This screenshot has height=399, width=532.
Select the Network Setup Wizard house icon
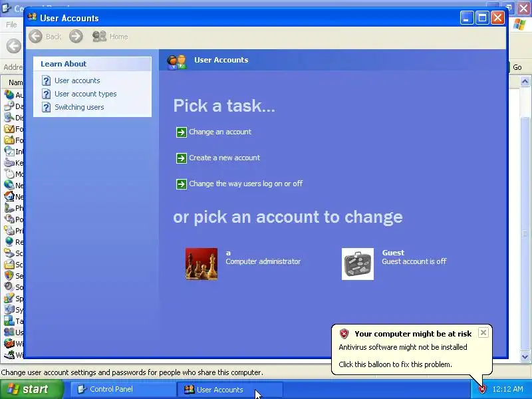[9, 196]
